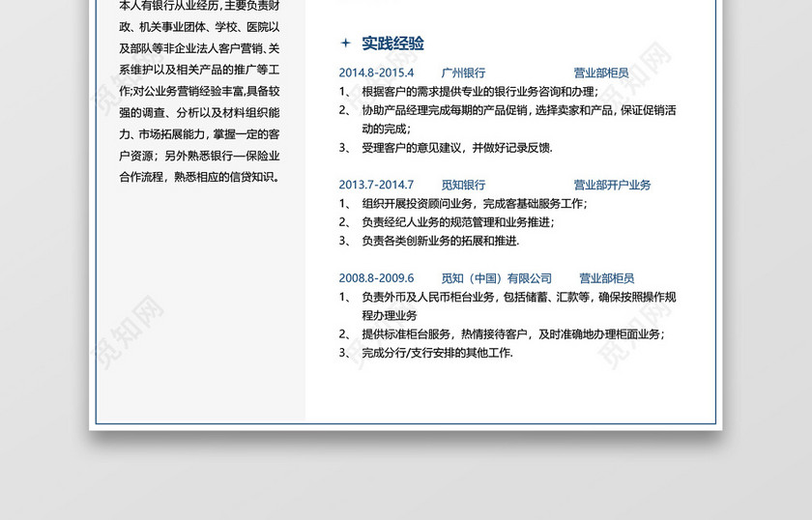
Task: Select the employer name 广州银行
Action: coord(463,72)
